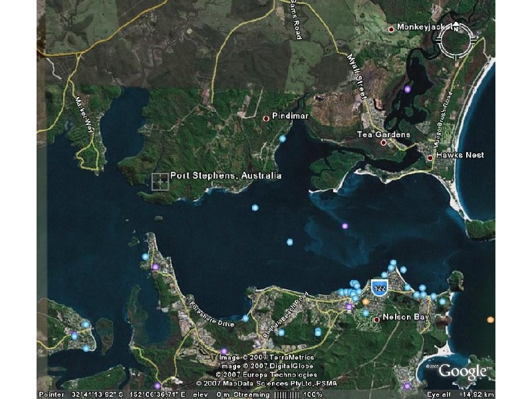Click the Tea Gardens place marker dot
532x399 pixels.
pyautogui.click(x=384, y=143)
